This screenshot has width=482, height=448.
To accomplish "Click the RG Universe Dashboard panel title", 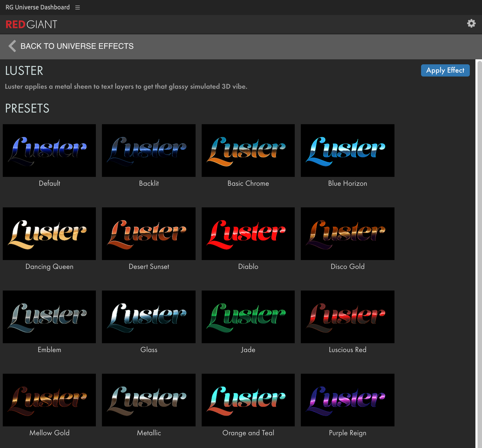I will (x=38, y=7).
